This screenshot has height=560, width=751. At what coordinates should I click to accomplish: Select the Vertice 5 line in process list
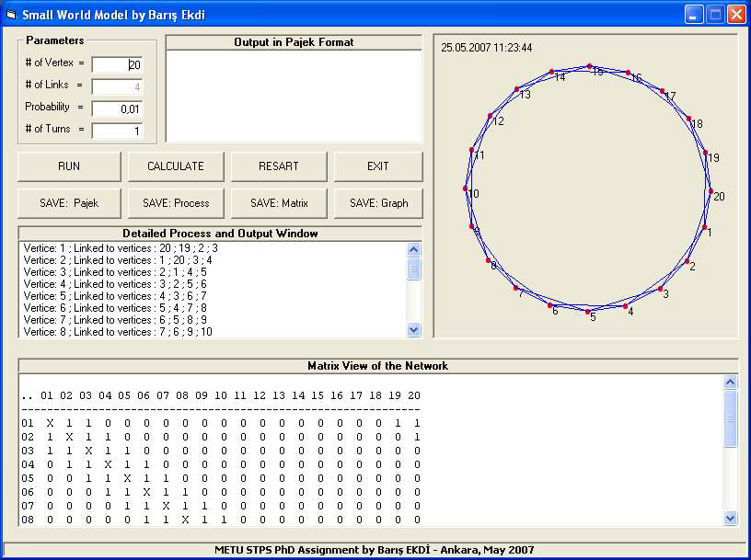pyautogui.click(x=115, y=296)
